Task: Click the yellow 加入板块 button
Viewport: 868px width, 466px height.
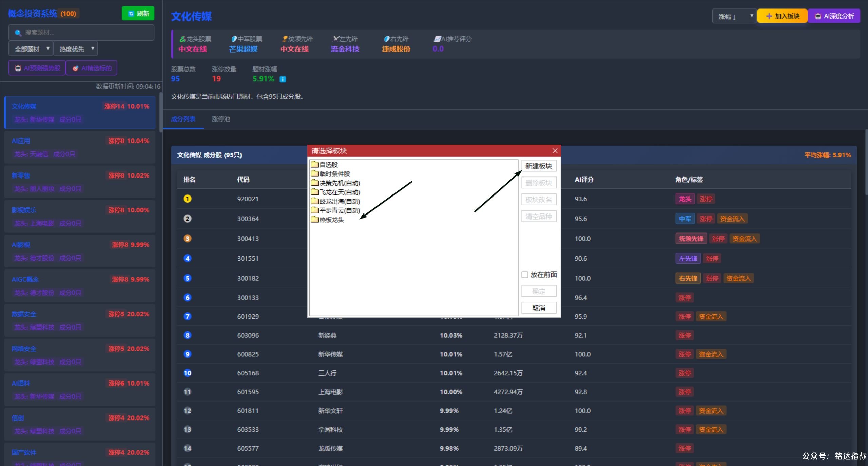Action: (782, 16)
